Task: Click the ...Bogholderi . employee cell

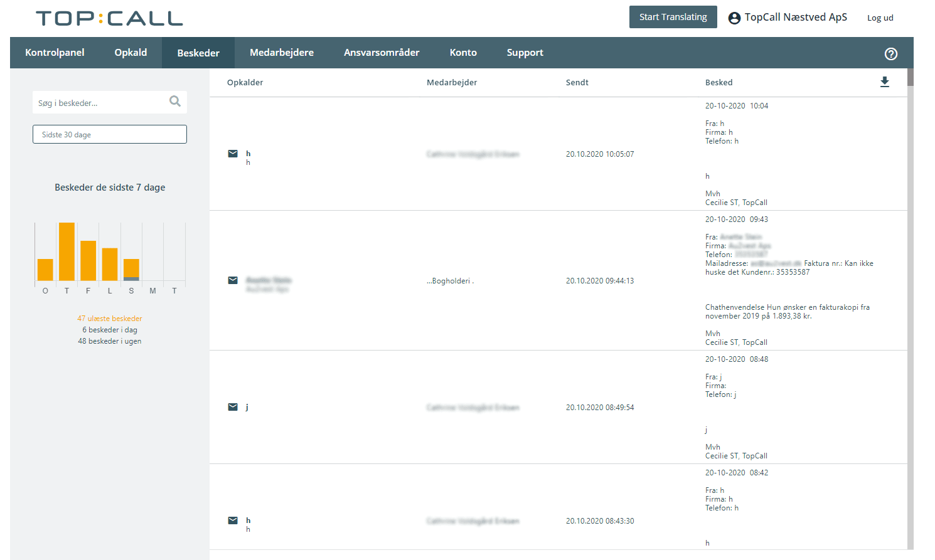Action: 451,281
